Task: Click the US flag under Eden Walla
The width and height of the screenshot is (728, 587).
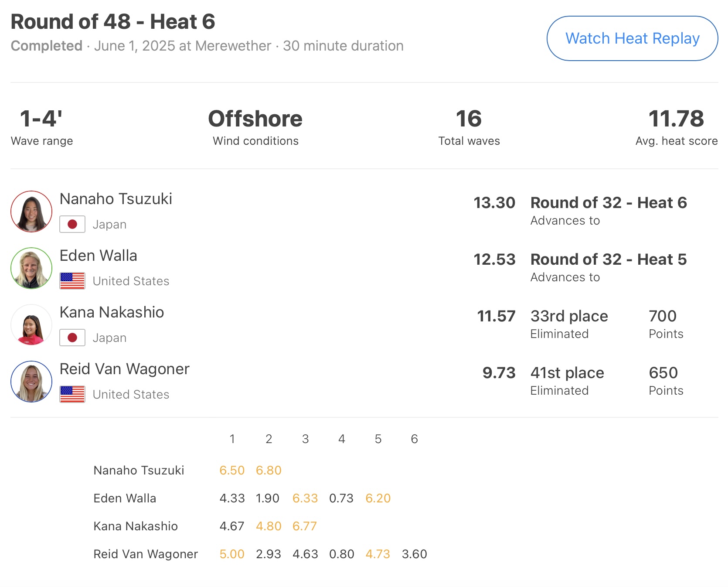Action: 72,281
